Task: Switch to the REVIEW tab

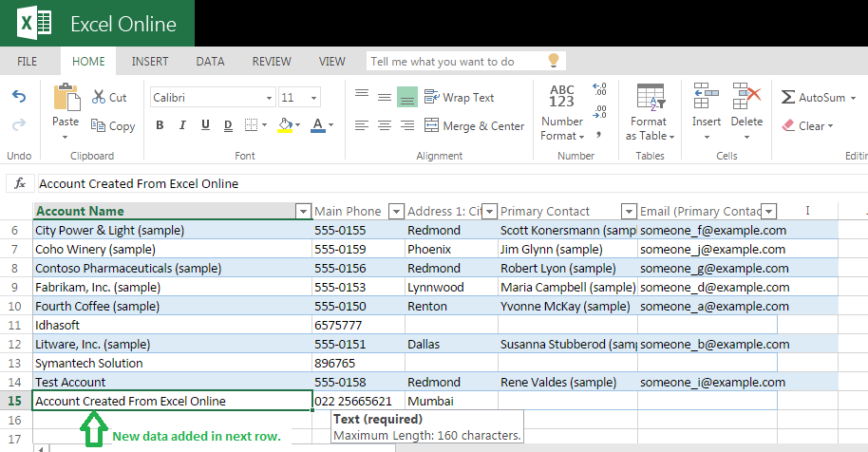Action: 272,62
